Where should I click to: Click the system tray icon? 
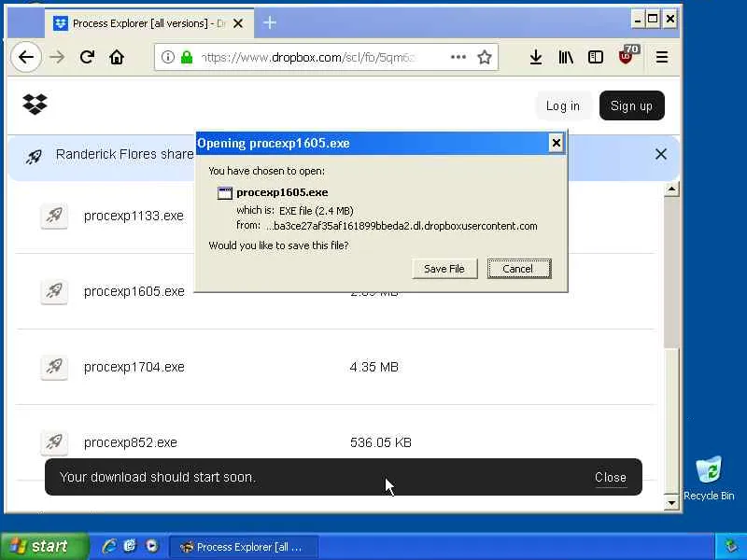coord(731,546)
